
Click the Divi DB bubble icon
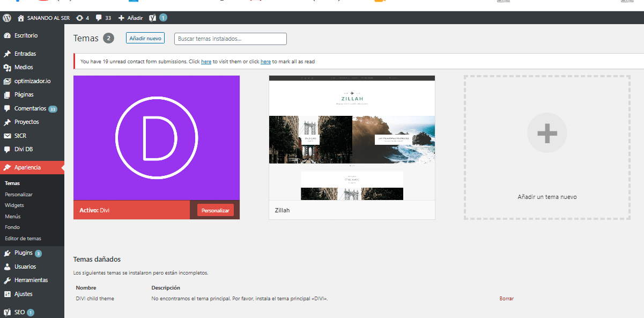(x=7, y=150)
